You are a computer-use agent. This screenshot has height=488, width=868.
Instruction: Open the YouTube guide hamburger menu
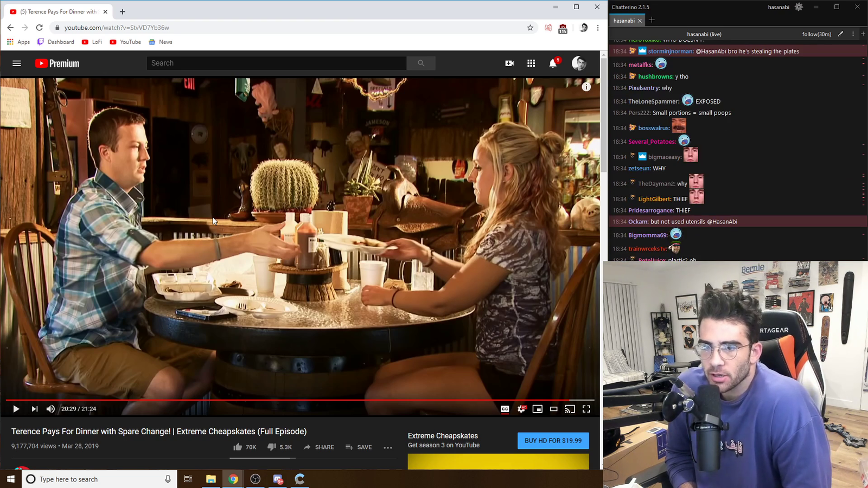pos(17,63)
